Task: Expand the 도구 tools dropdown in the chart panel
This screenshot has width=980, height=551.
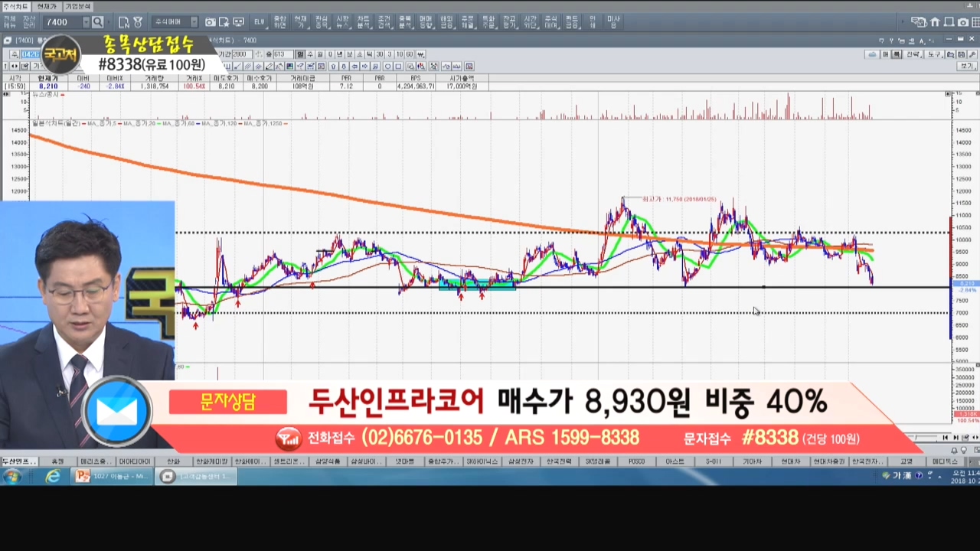Action: (x=935, y=54)
